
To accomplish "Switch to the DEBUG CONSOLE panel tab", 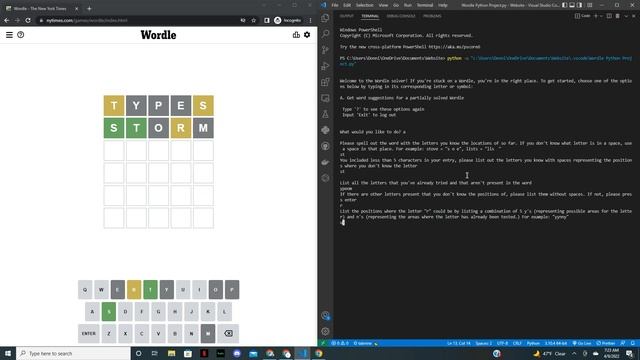I will tap(401, 16).
